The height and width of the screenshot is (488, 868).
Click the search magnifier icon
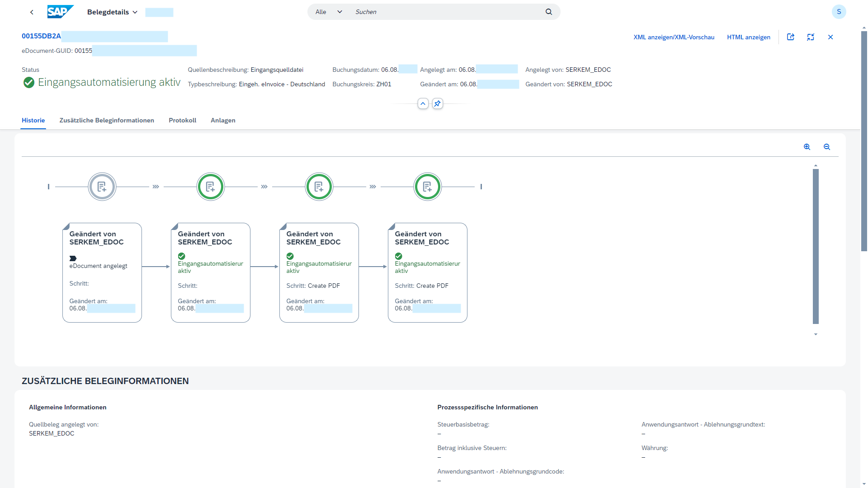coord(548,12)
